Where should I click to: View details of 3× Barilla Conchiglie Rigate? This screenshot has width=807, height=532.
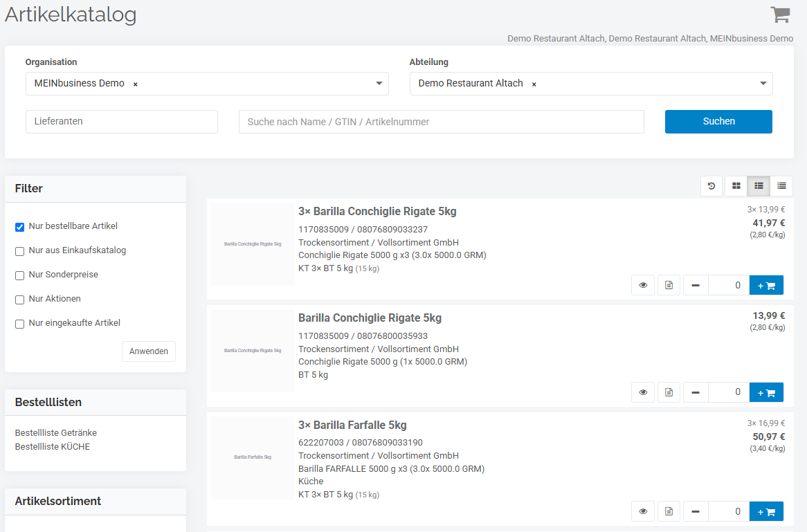click(x=643, y=285)
